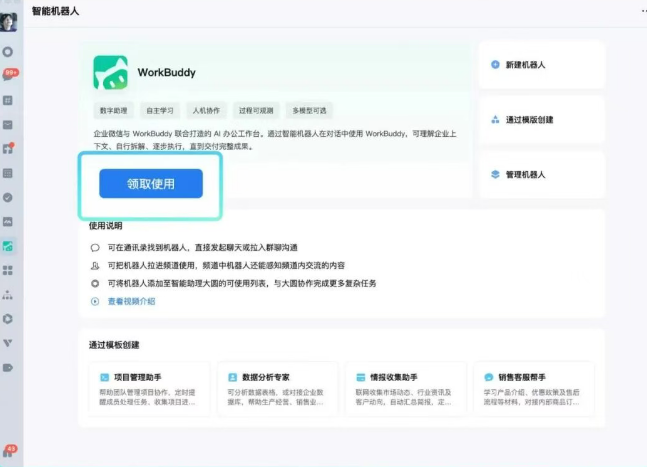Screen dimensions: 647x467
Task: Click the person icon beside 可把机器人拉进频道使用
Action: [95, 266]
